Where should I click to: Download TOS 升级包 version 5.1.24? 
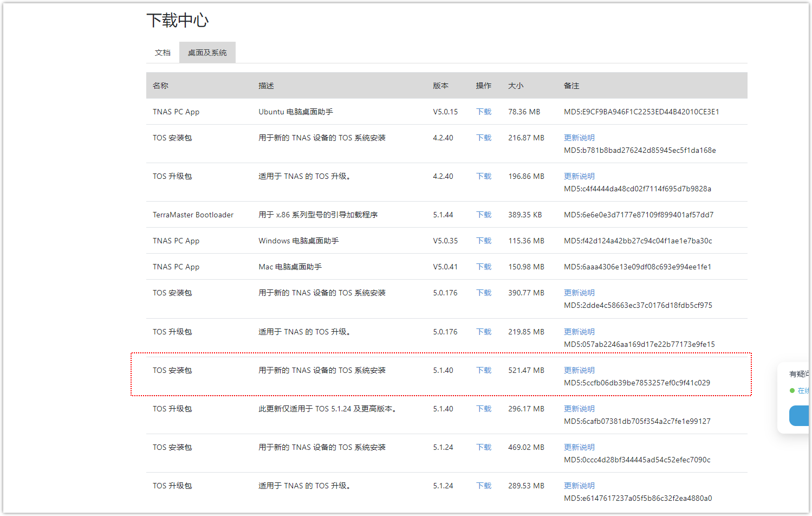484,486
